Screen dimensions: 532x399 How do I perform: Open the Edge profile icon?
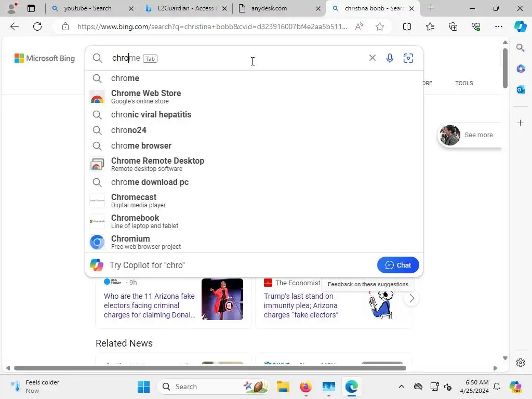12,8
